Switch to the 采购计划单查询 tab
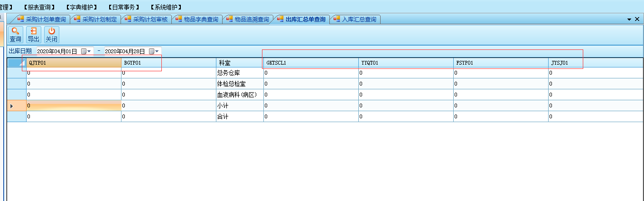 pyautogui.click(x=42, y=19)
